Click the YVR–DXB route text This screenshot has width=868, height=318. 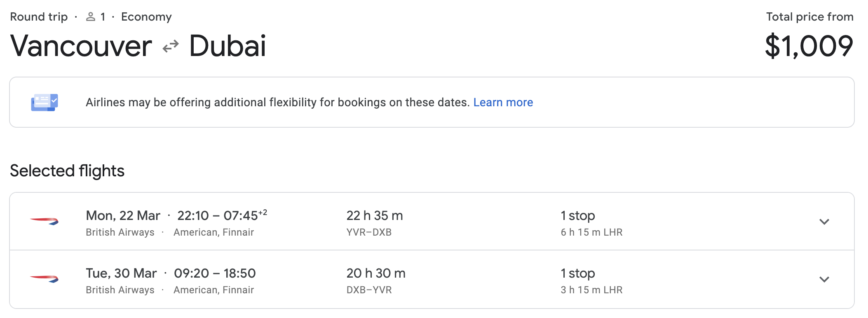coord(368,232)
